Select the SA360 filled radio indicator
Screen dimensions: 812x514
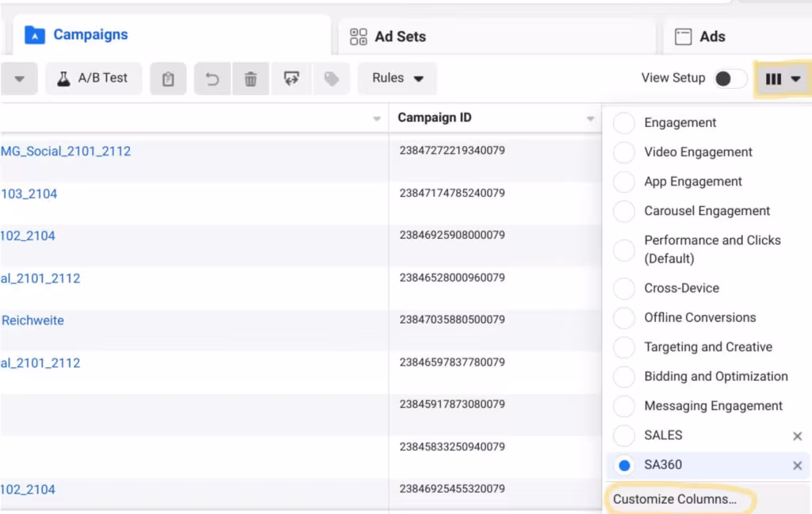[x=624, y=465]
